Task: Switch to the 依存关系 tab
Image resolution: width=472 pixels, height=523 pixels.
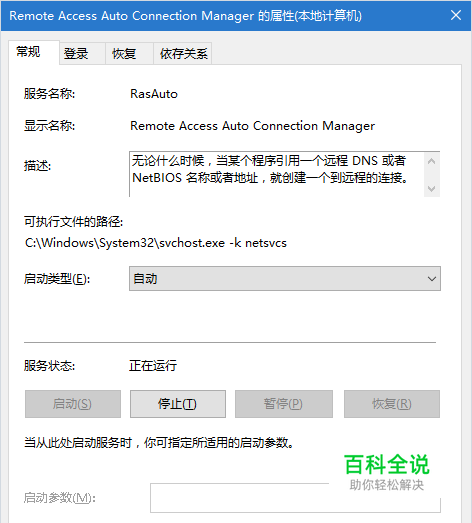Action: (182, 53)
